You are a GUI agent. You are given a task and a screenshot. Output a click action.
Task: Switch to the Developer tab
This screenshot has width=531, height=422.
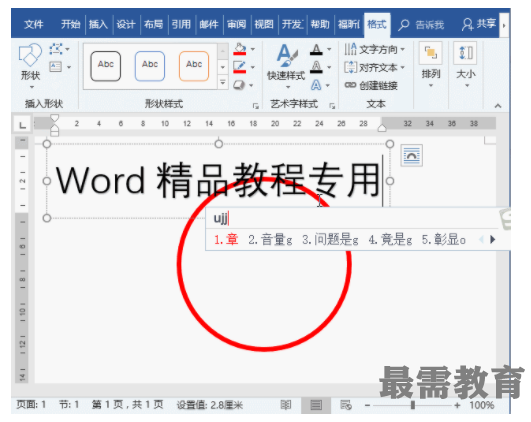tap(292, 24)
